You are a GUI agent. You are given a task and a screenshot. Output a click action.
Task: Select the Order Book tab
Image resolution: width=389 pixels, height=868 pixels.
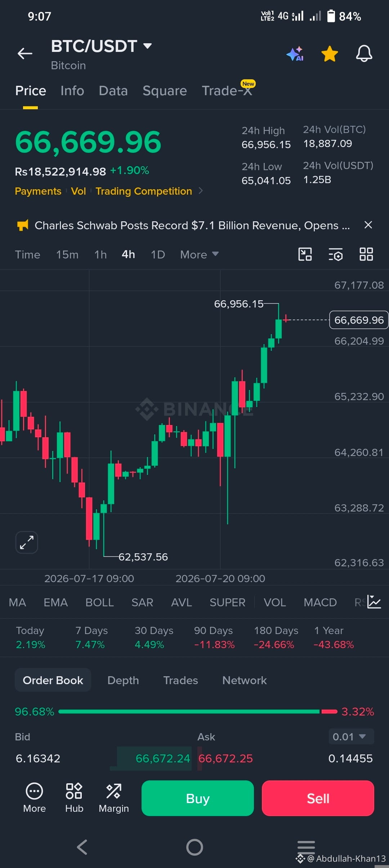pos(53,680)
